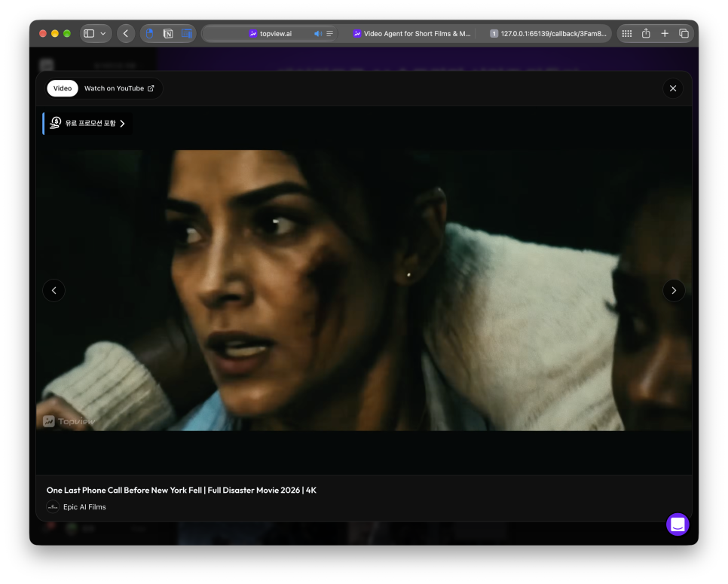
Task: Go back with the browser back arrow
Action: click(x=126, y=33)
